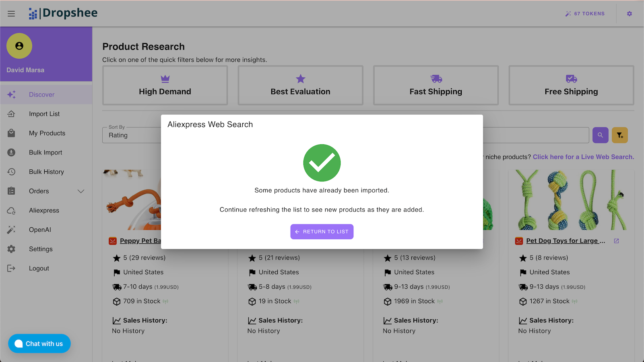This screenshot has width=644, height=362.
Task: Click the Bulk History clock icon
Action: click(x=11, y=172)
